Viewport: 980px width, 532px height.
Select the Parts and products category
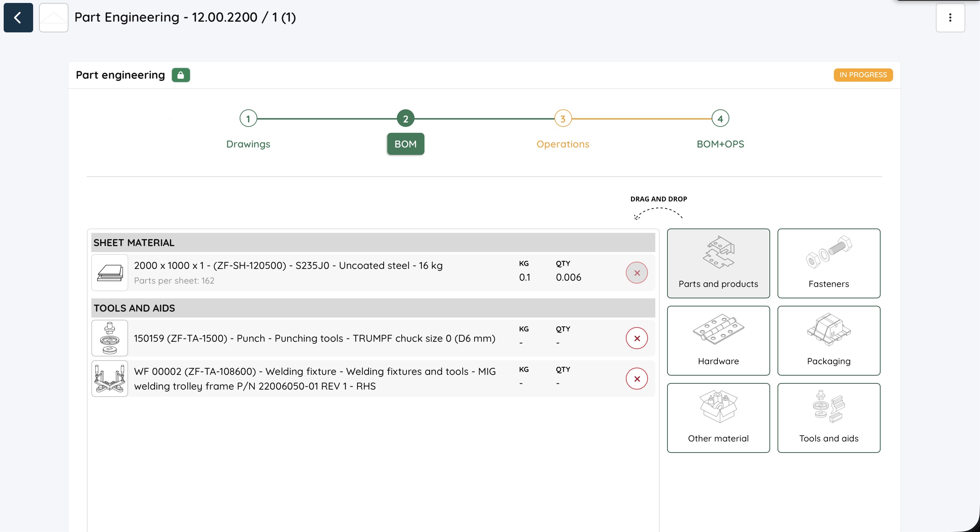(x=718, y=263)
